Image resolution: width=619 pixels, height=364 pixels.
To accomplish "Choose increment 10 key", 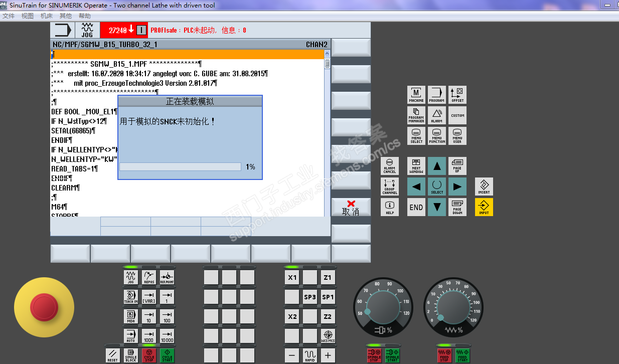I will click(x=149, y=316).
